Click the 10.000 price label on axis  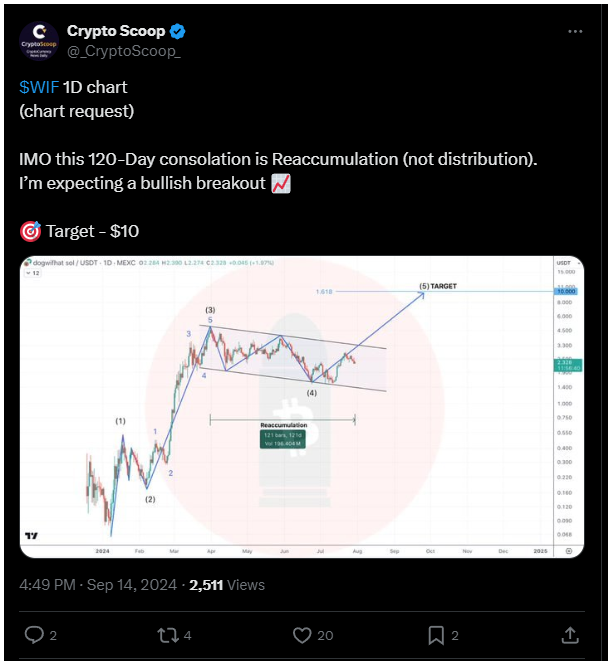pos(566,291)
